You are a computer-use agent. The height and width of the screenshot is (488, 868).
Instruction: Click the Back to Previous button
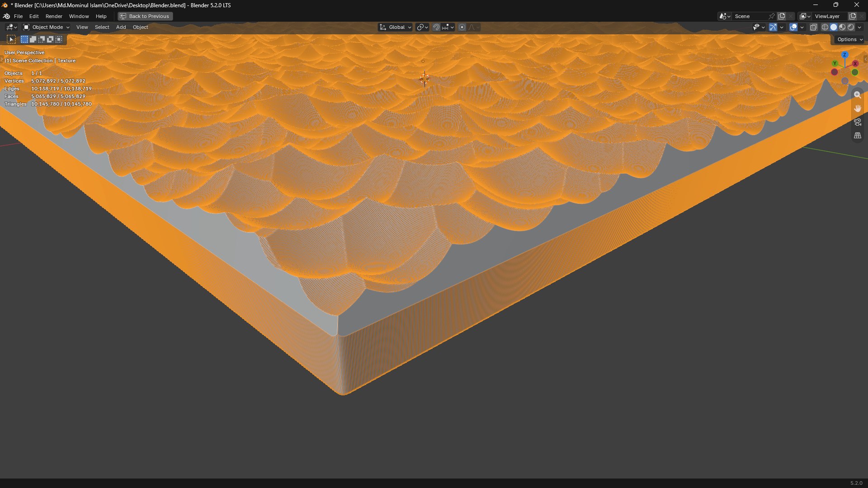(x=145, y=16)
